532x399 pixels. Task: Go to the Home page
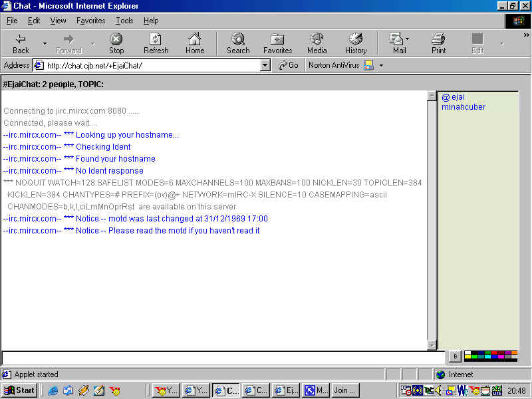[195, 43]
